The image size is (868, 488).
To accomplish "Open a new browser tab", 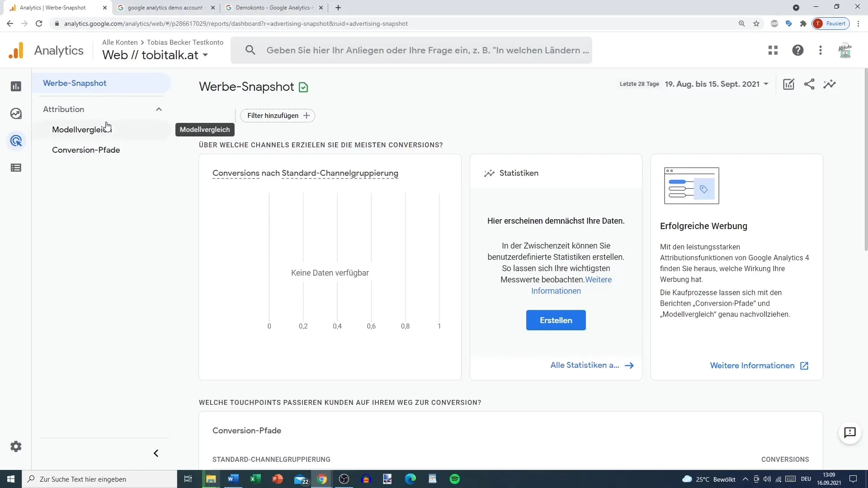I will tap(338, 8).
